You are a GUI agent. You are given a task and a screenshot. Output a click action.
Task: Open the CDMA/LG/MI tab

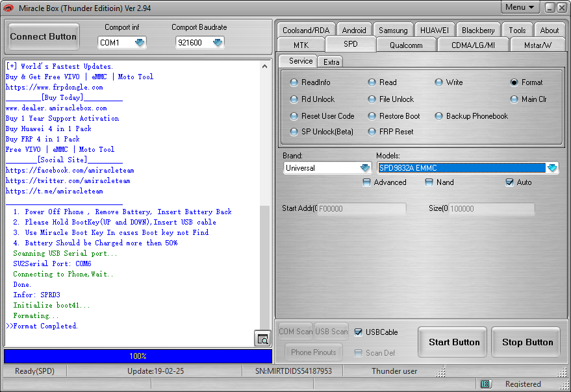click(473, 45)
